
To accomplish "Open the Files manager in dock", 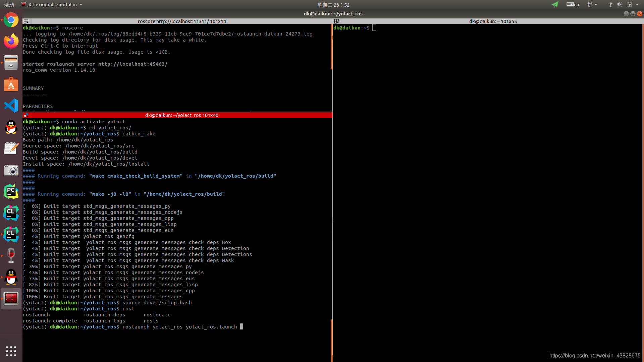I will [x=11, y=63].
